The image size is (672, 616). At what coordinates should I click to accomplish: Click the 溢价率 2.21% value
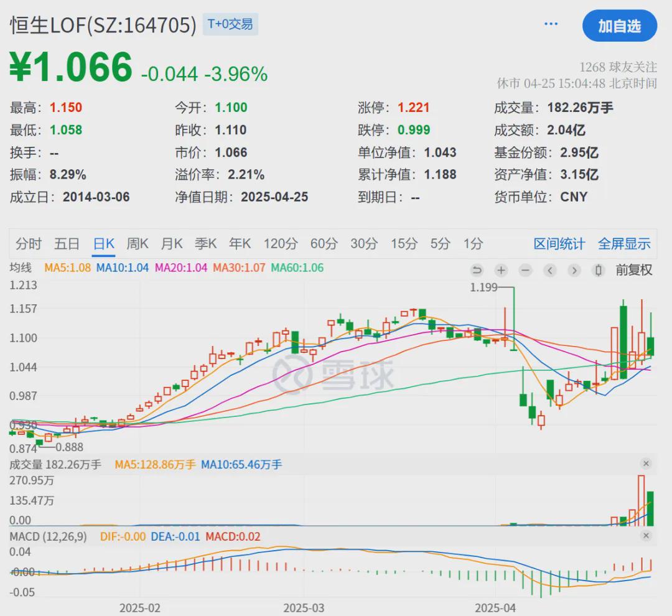coord(246,174)
